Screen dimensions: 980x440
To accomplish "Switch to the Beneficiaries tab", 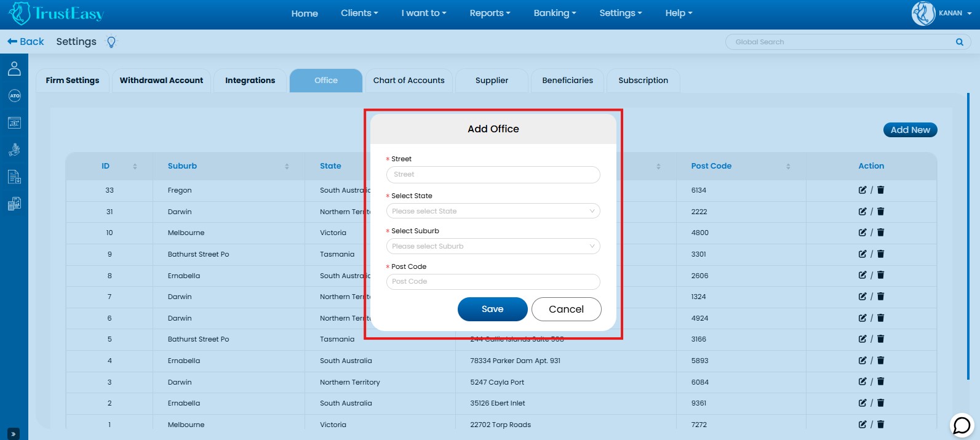I will pyautogui.click(x=567, y=81).
